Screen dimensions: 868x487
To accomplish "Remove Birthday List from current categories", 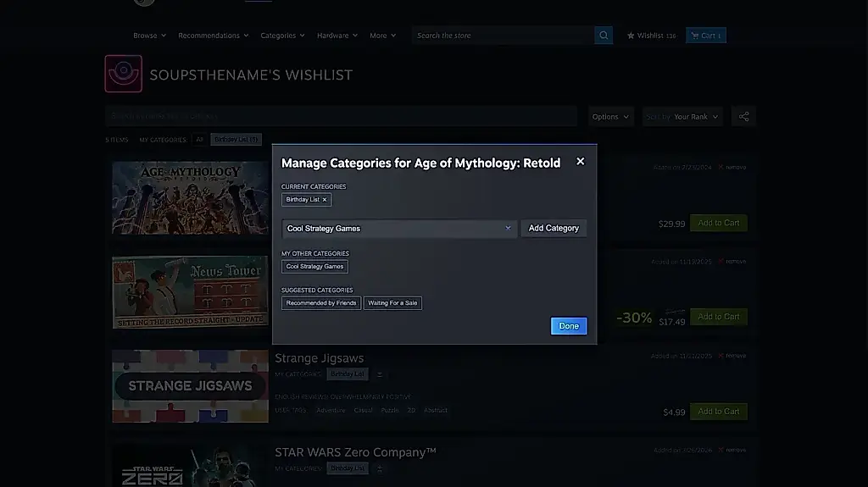I will tap(325, 200).
